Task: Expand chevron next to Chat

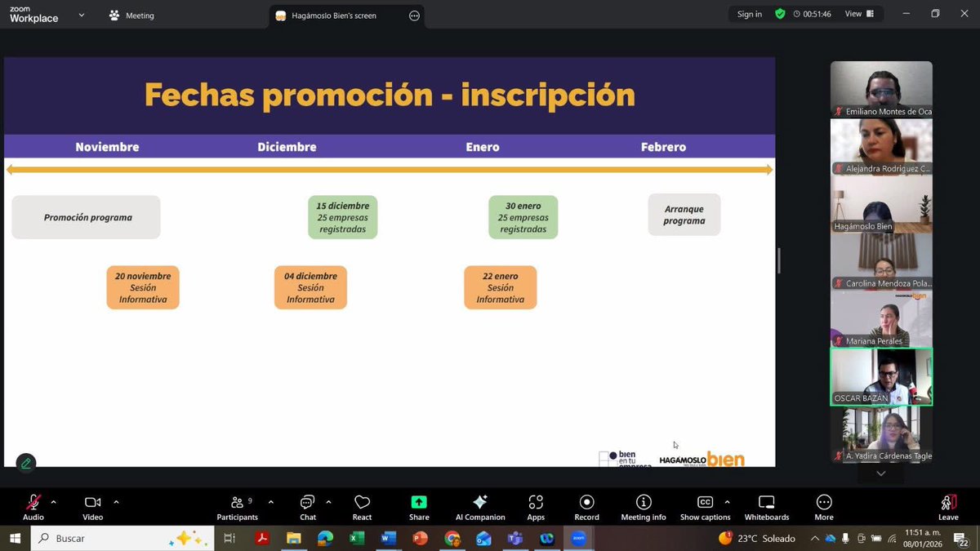Action: click(328, 502)
